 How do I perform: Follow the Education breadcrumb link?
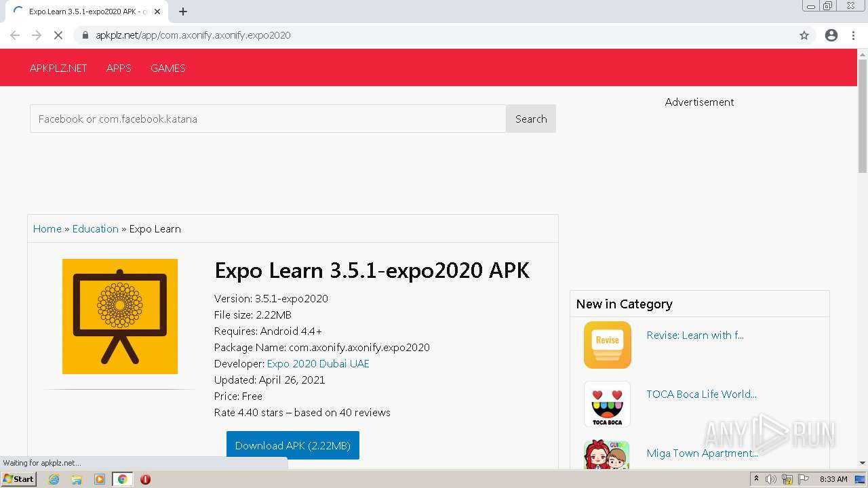click(x=96, y=228)
